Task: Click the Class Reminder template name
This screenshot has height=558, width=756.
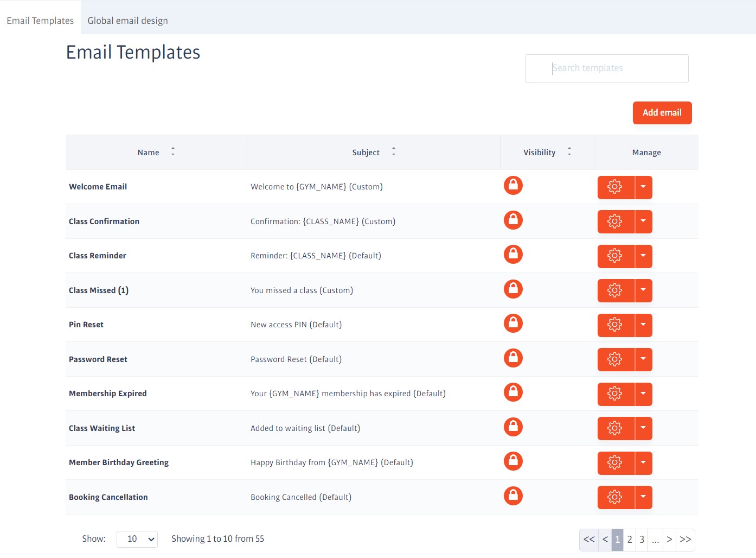Action: [x=98, y=256]
